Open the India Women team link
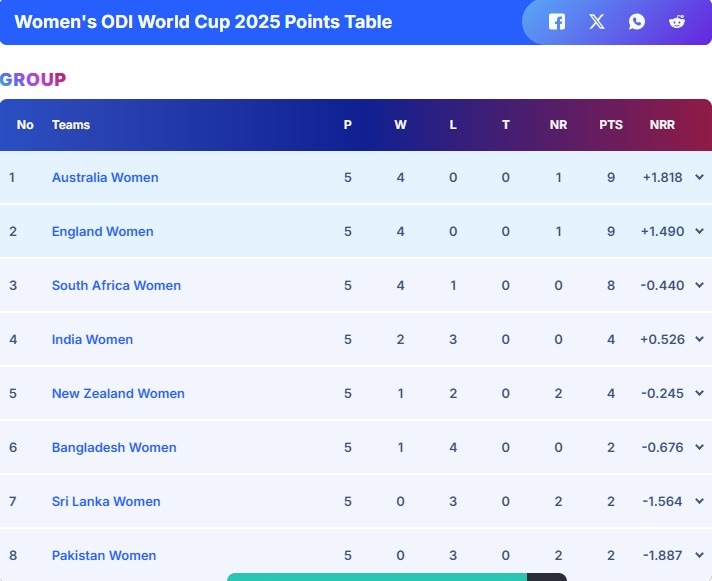 click(92, 339)
